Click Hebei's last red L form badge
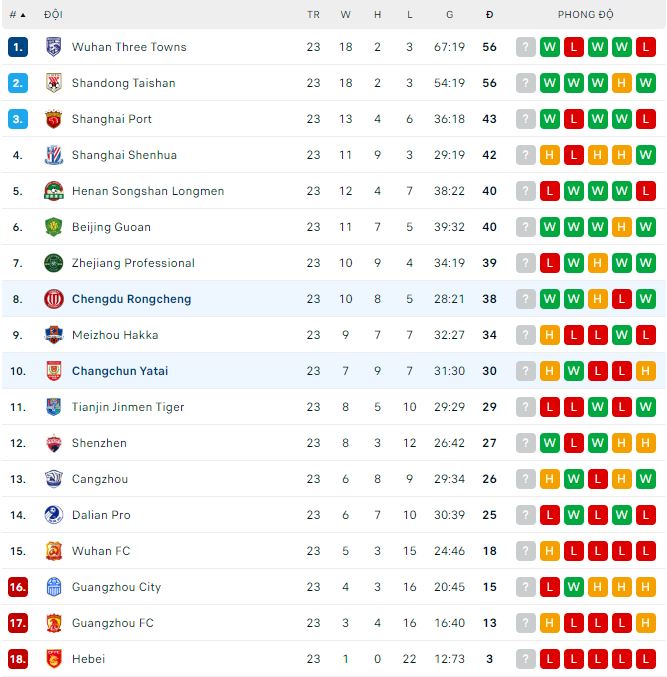667x677 pixels. click(645, 659)
